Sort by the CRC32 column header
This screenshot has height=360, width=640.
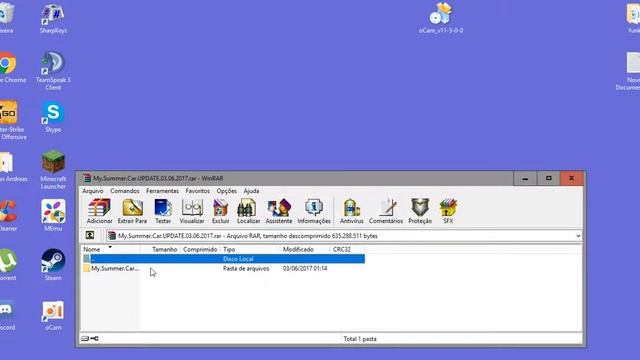tap(347, 249)
